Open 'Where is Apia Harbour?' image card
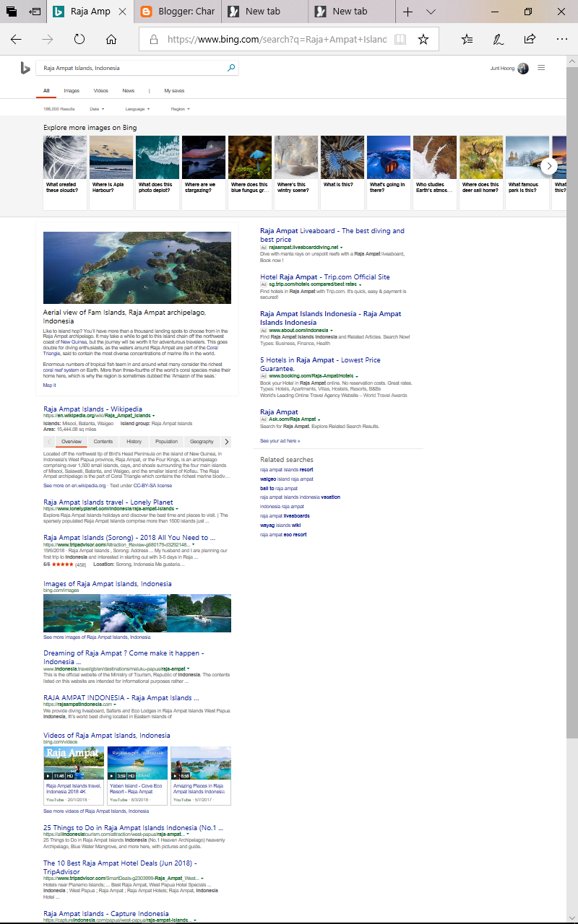The height and width of the screenshot is (924, 578). pyautogui.click(x=111, y=173)
